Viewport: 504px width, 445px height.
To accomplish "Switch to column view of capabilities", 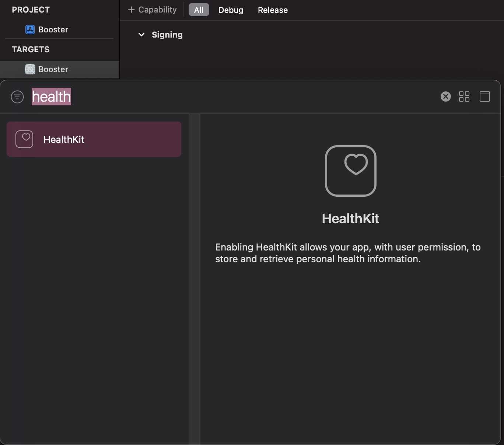I will pyautogui.click(x=485, y=97).
